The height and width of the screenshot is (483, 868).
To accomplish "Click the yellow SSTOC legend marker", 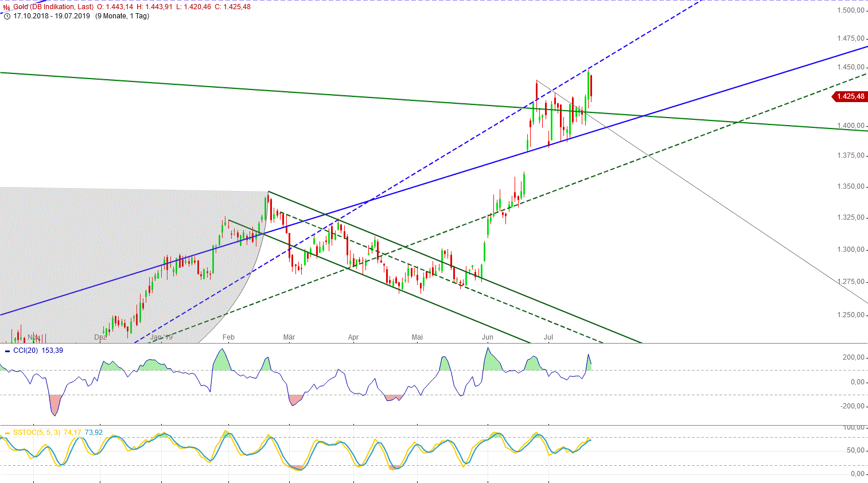I will 7,433.
